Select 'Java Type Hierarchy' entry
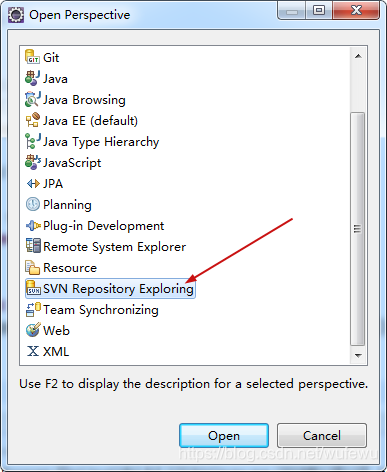This screenshot has width=387, height=472. 101,142
